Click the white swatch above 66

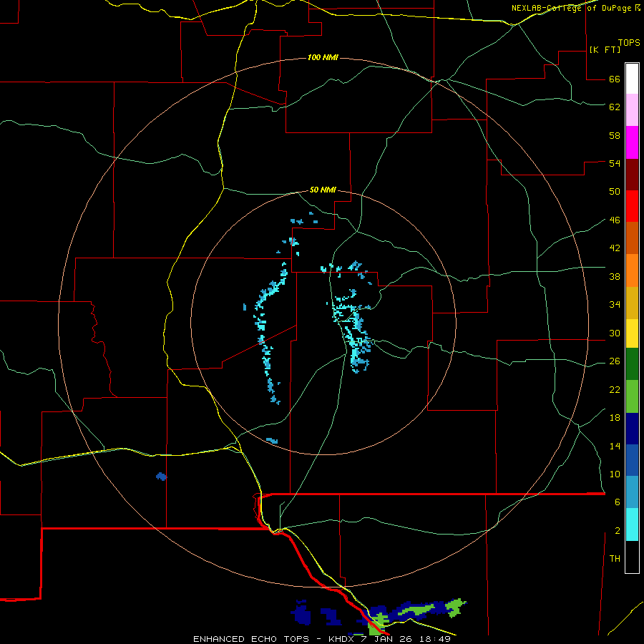[x=632, y=79]
